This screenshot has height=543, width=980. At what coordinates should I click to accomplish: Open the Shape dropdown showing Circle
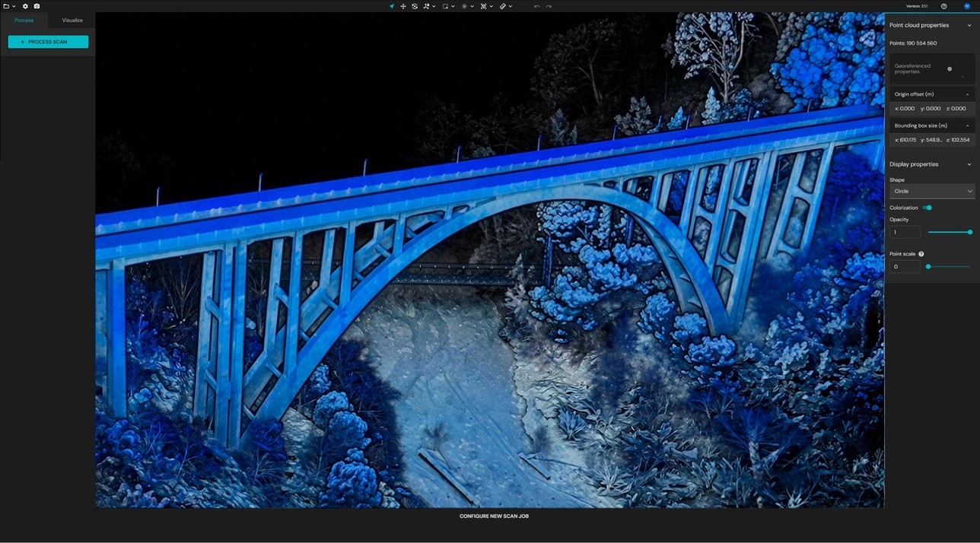(932, 191)
